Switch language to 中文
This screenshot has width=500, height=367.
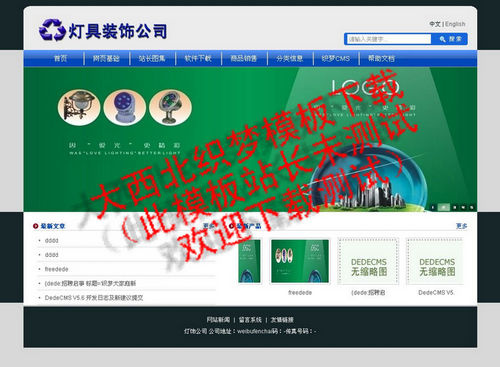[x=435, y=24]
